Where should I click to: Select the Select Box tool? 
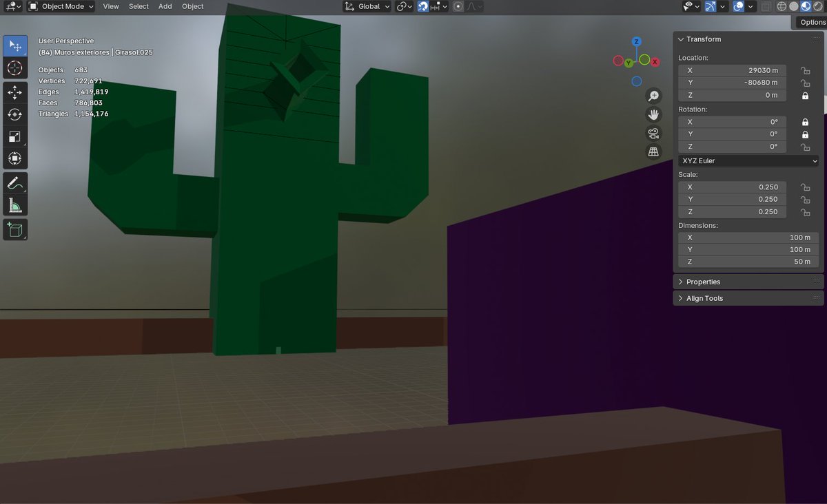(15, 46)
